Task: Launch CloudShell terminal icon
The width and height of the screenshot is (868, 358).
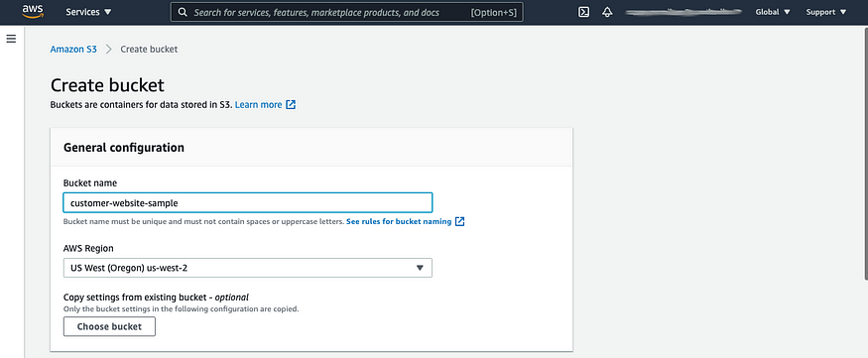Action: 583,12
